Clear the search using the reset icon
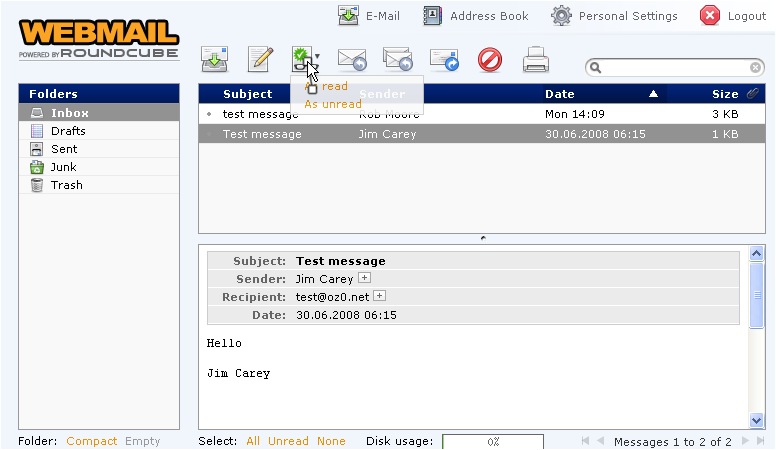The height and width of the screenshot is (450, 776). [x=756, y=68]
